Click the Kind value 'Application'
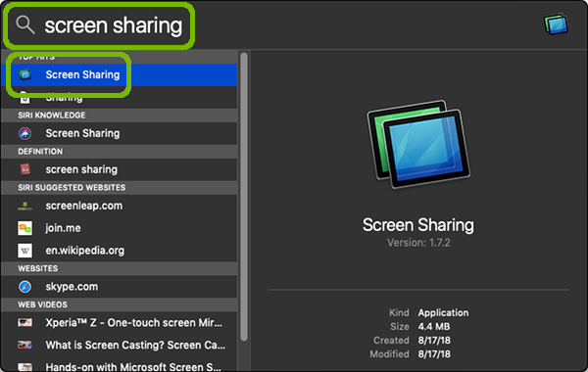 pos(443,313)
